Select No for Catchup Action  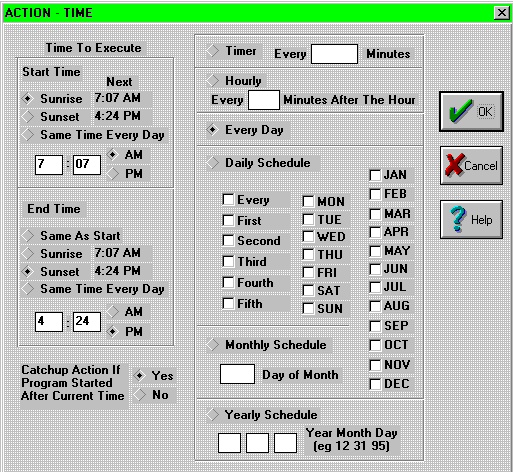click(139, 395)
